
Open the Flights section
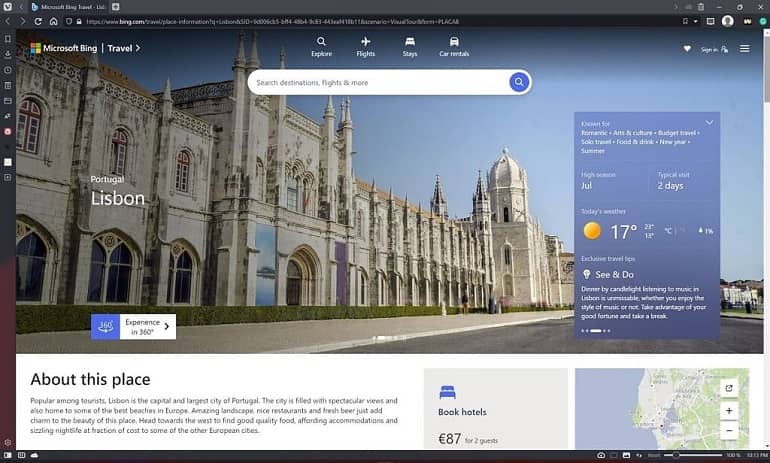point(366,46)
